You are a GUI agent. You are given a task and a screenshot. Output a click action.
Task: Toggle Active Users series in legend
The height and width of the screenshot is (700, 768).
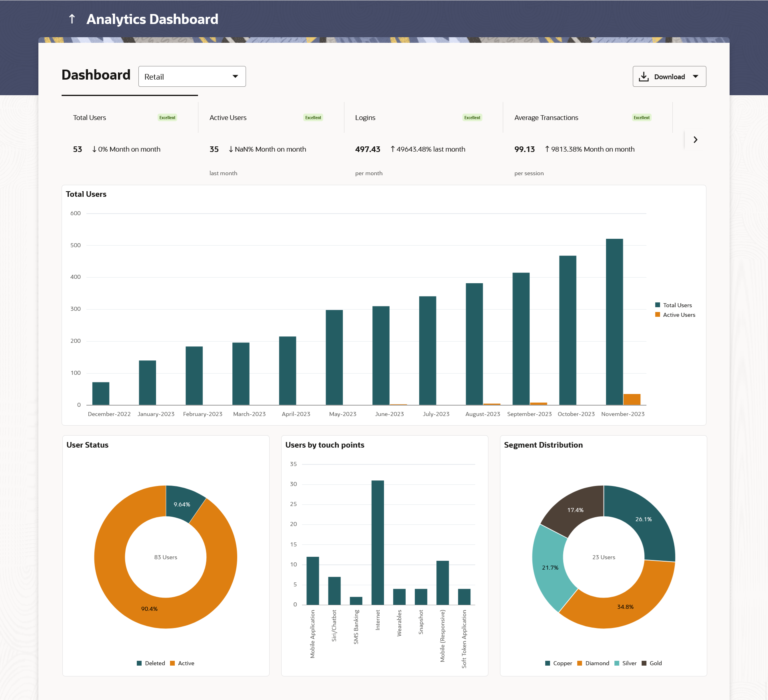678,315
